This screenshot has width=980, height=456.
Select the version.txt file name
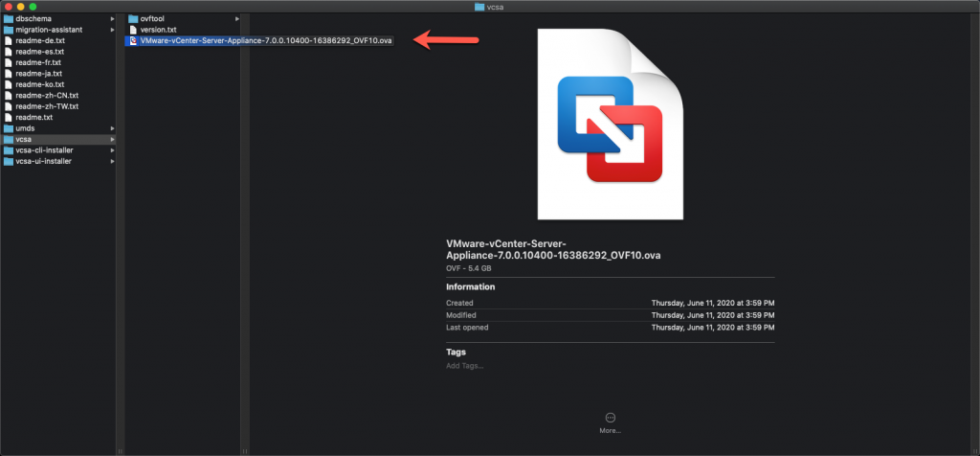[x=159, y=30]
